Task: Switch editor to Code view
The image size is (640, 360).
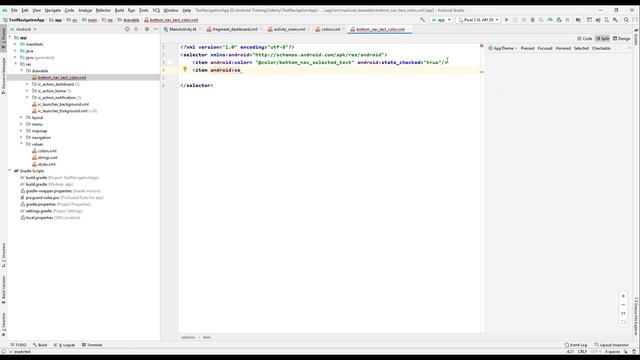Action: [584, 38]
